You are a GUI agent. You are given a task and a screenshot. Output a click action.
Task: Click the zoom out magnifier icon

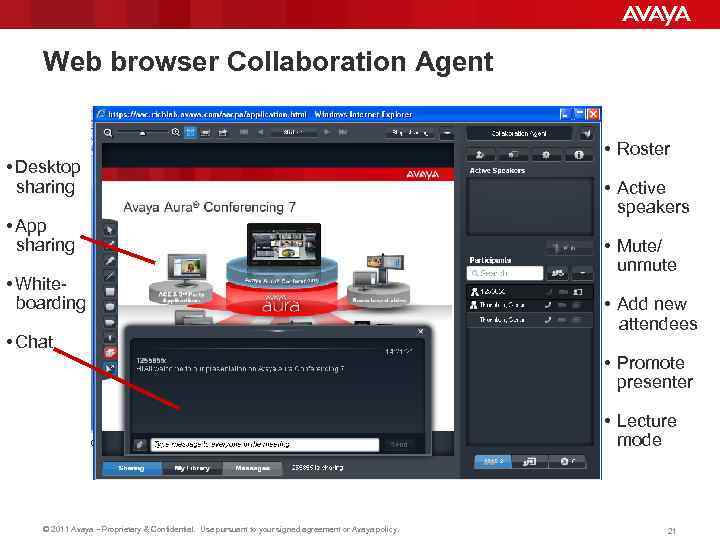pos(108,133)
